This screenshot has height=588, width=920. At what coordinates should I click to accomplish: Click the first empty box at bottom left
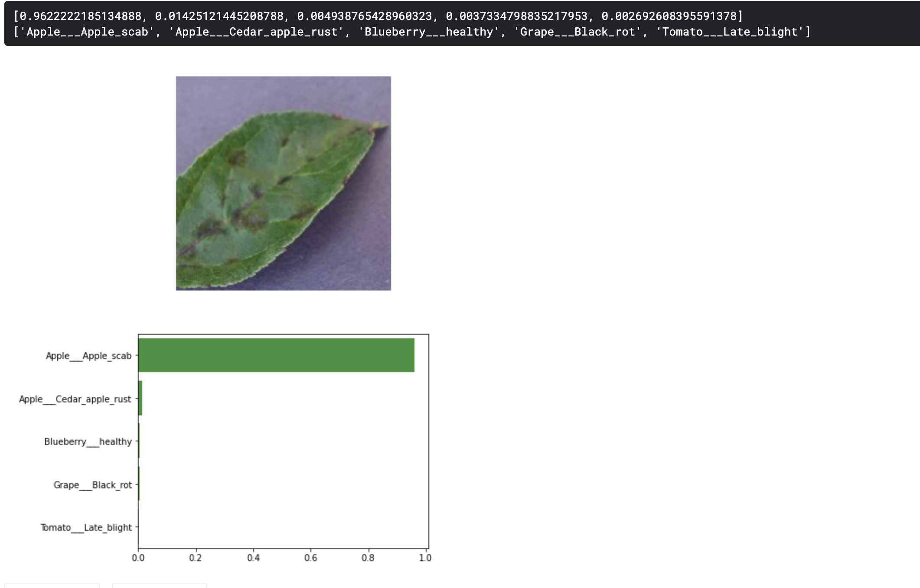pos(52,585)
